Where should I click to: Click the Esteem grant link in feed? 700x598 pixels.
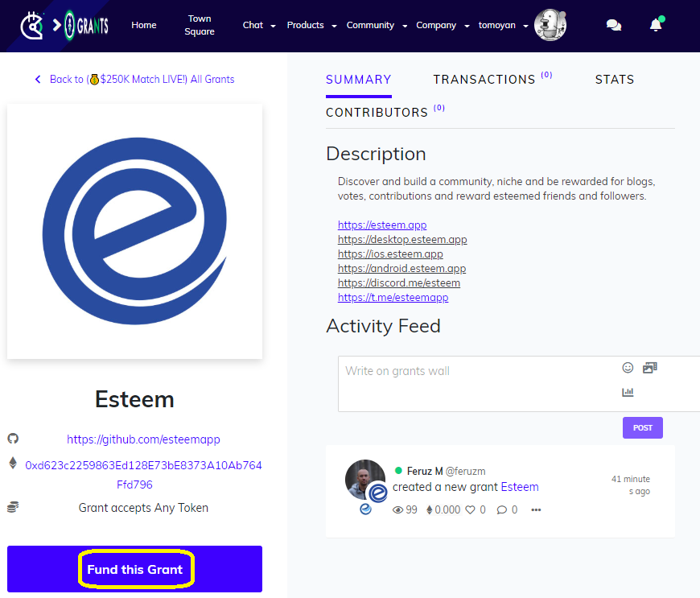[x=520, y=487]
